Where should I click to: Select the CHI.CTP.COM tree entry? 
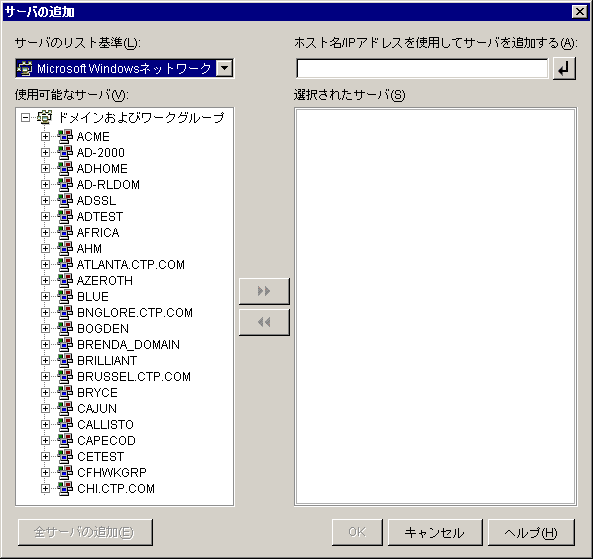(x=116, y=489)
